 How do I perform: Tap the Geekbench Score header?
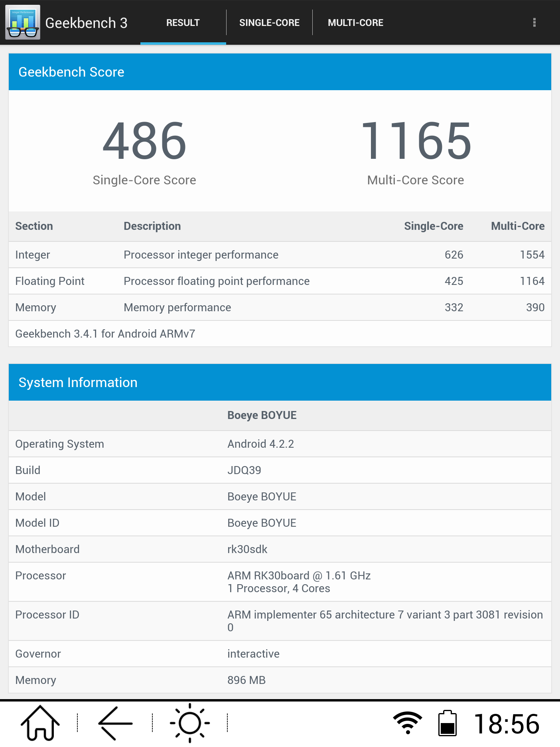[280, 72]
